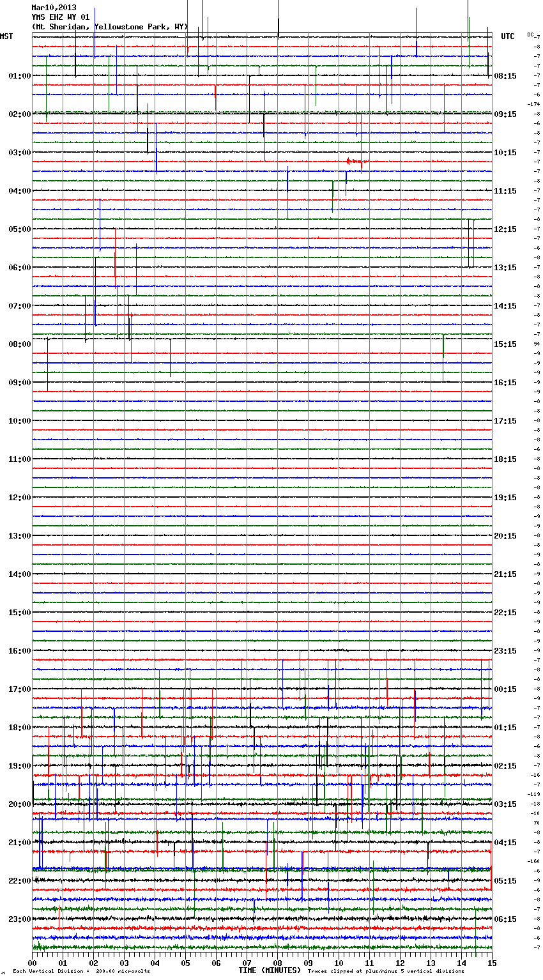This screenshot has height=980, width=543.
Task: Click the '(Mt Sheridan, Yellowstone Park, WY)' title
Action: tap(109, 27)
